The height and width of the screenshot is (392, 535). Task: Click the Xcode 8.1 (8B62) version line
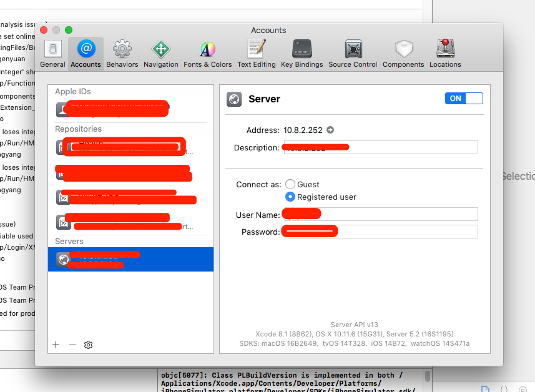click(x=354, y=334)
